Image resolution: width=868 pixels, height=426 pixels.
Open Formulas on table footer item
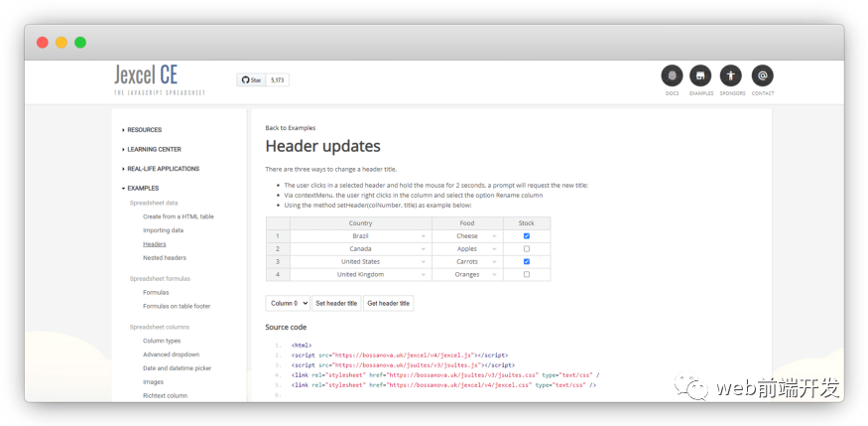tap(177, 306)
